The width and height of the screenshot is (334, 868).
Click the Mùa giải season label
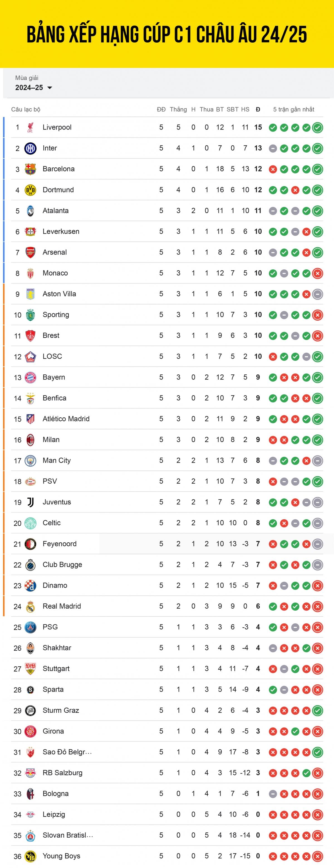[x=27, y=78]
